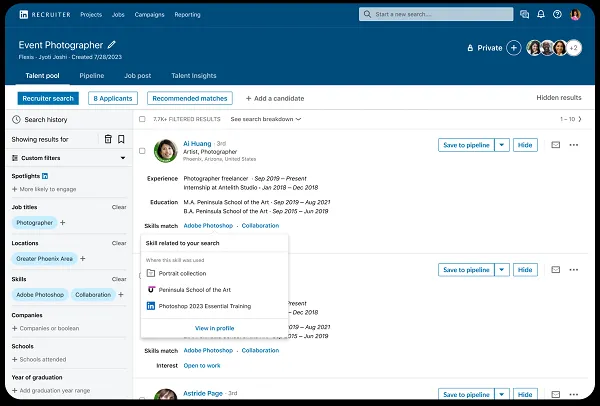Expand the Custom filters dropdown

click(123, 158)
